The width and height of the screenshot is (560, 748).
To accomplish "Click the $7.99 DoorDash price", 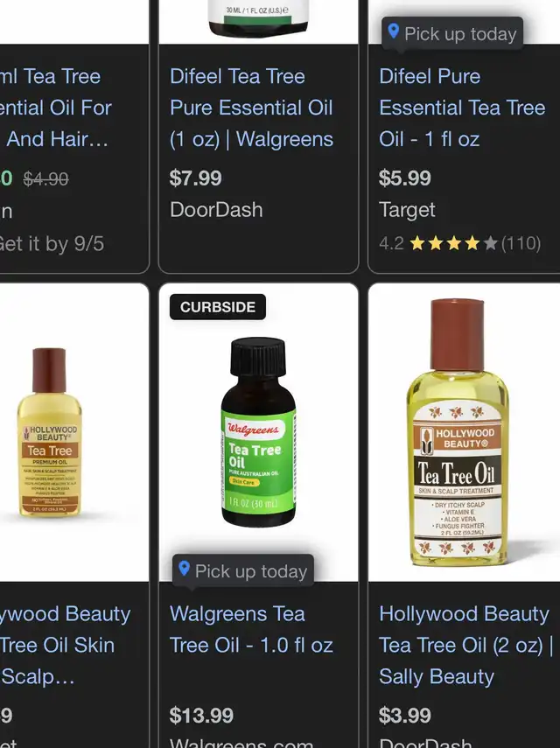I will click(x=196, y=178).
